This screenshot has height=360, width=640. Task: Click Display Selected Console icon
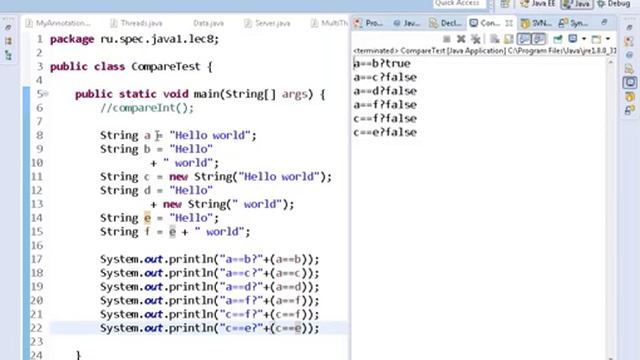573,39
